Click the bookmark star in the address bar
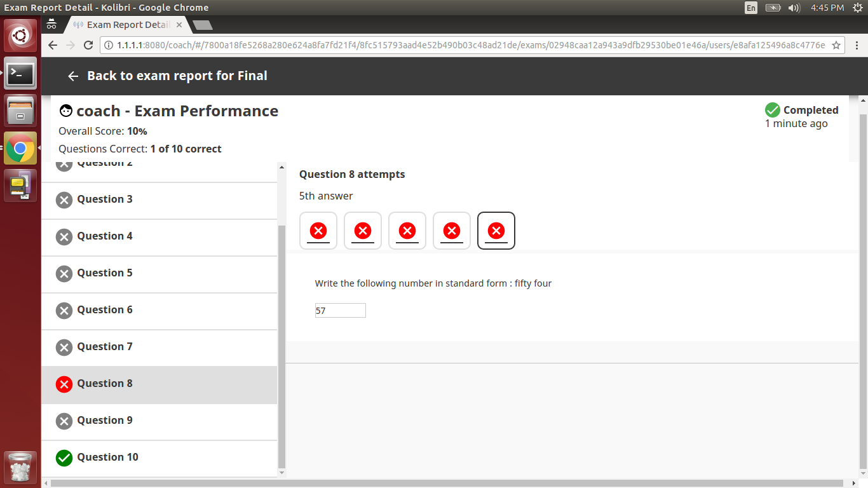This screenshot has height=488, width=868. pos(837,45)
